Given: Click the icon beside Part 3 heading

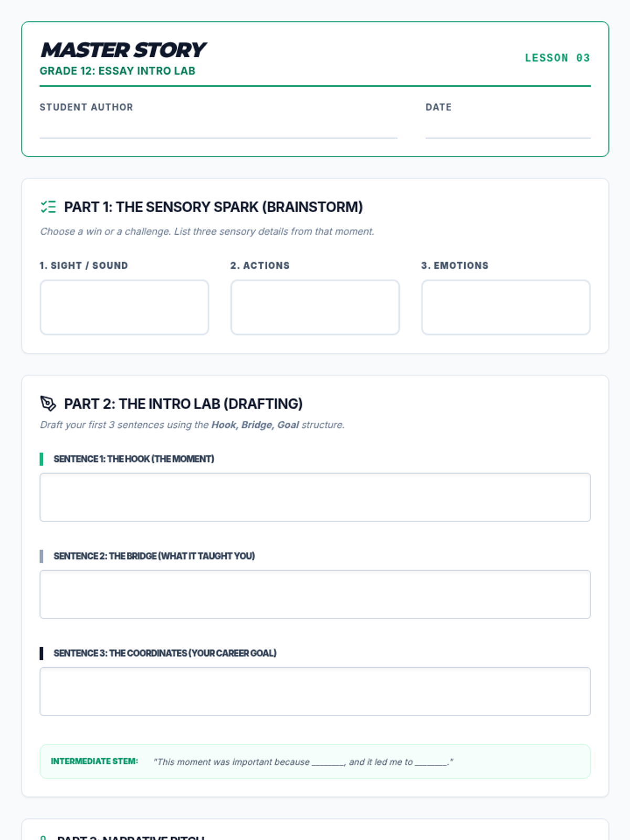Looking at the screenshot, I should click(44, 837).
